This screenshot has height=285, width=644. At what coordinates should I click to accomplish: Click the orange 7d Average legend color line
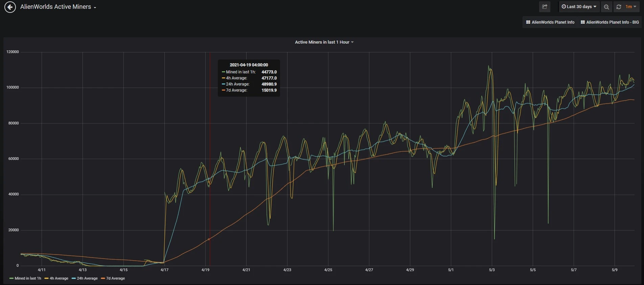[103, 279]
